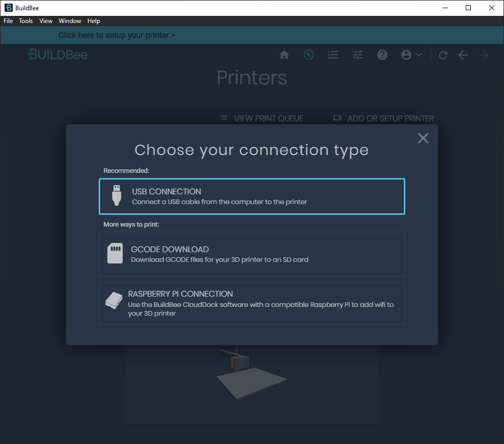
Task: Go to the home page icon
Action: [284, 55]
